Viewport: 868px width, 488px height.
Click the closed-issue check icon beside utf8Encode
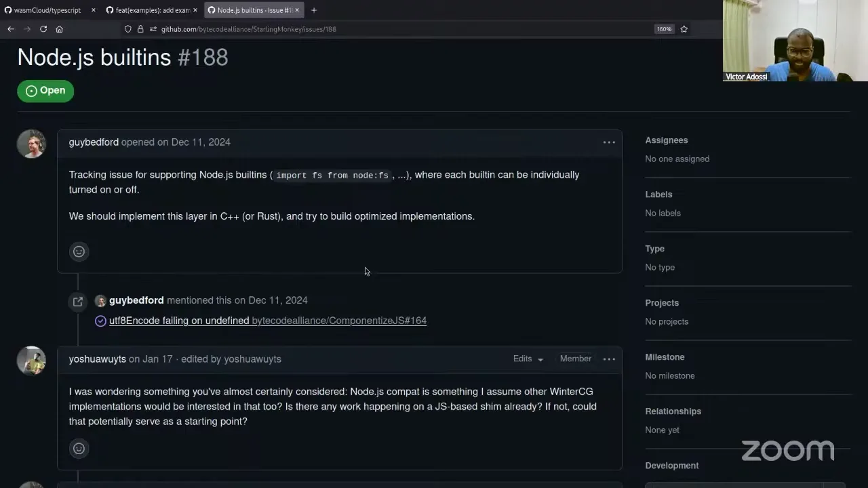[x=100, y=321]
